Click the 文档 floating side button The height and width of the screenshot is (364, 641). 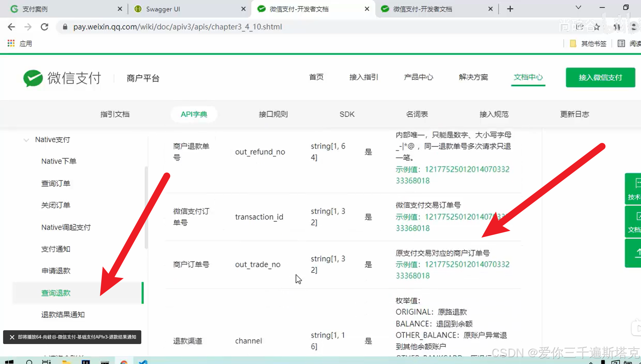(633, 222)
